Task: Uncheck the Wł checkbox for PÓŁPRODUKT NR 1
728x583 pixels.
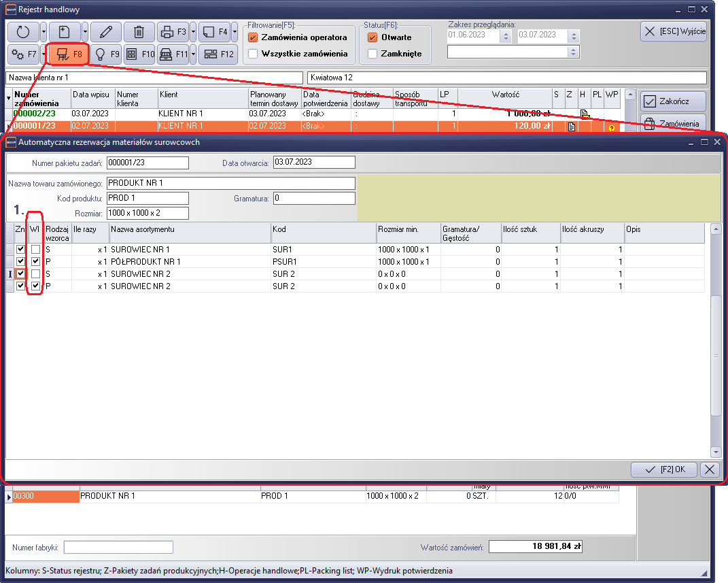Action: coord(35,262)
